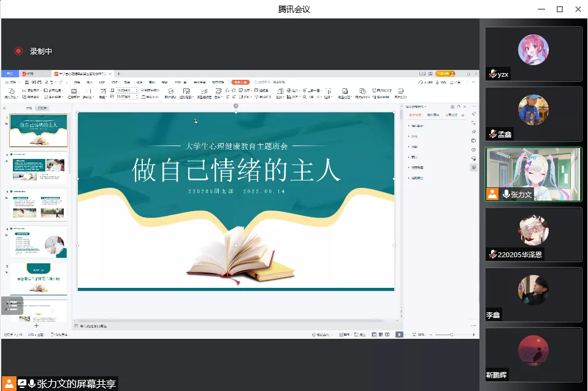Click the mic icon on 张力文 tile
This screenshot has width=588, height=391.
coord(506,194)
